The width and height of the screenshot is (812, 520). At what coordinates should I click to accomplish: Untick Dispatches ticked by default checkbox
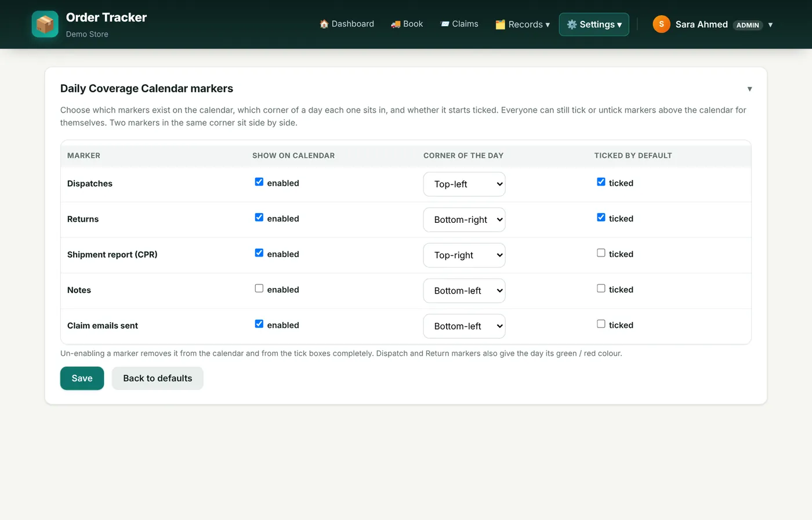[601, 182]
